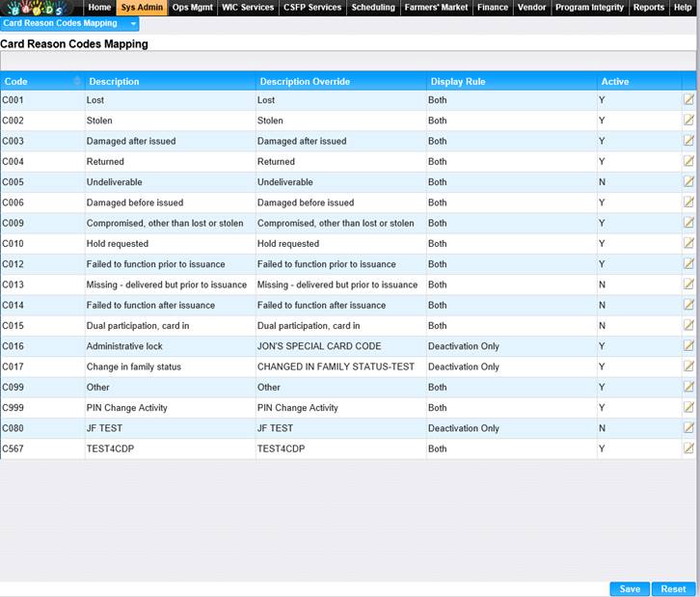The width and height of the screenshot is (700, 597).
Task: Edit the C001 Lost row
Action: [688, 99]
